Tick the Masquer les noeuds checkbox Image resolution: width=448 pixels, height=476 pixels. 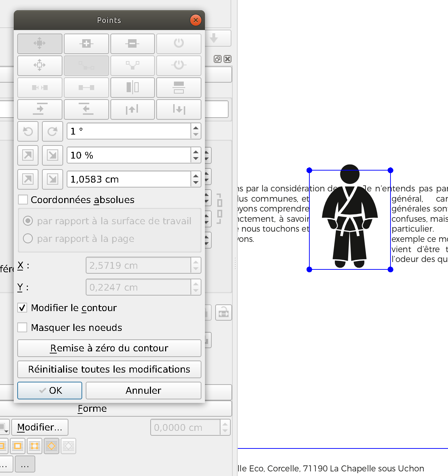point(23,328)
